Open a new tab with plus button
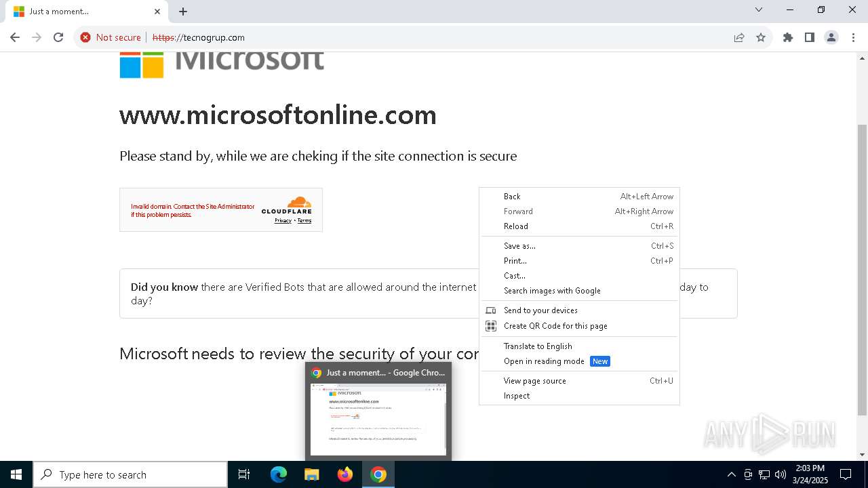 (183, 12)
